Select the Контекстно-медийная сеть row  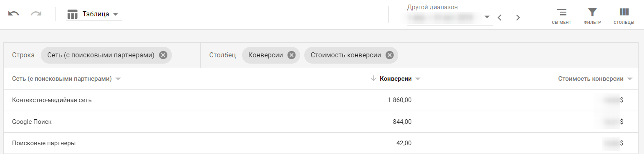(x=321, y=100)
